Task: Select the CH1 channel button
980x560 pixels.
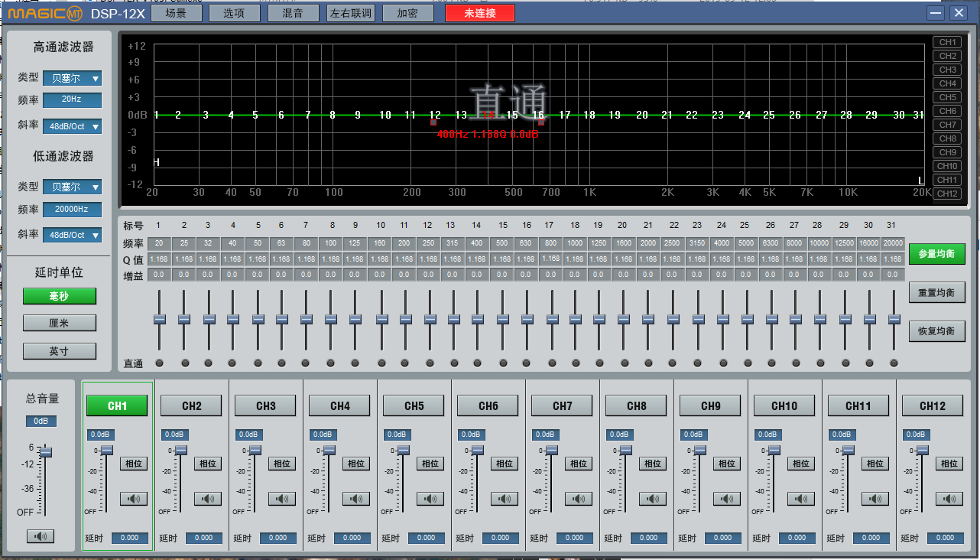Action: (x=117, y=405)
